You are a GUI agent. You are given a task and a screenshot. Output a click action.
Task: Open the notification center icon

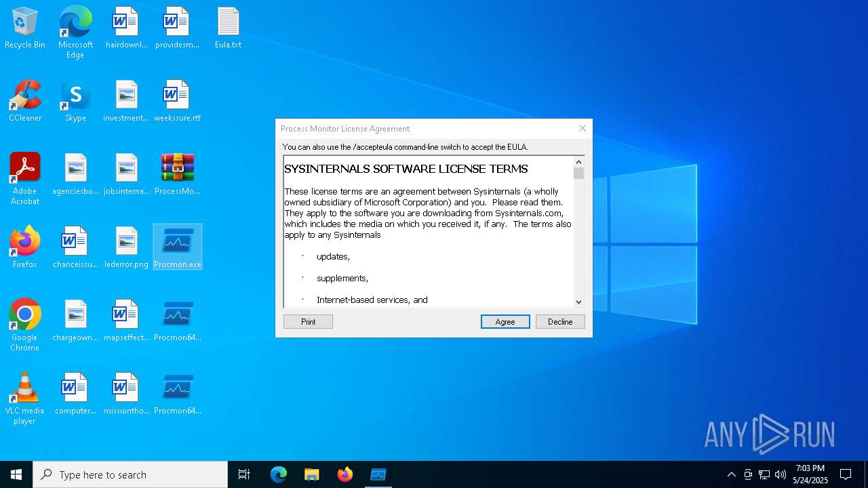[846, 474]
